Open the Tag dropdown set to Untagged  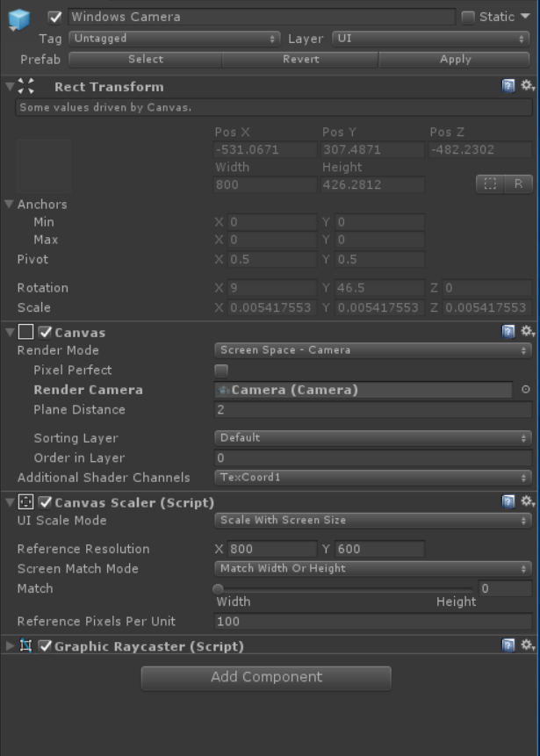[171, 39]
